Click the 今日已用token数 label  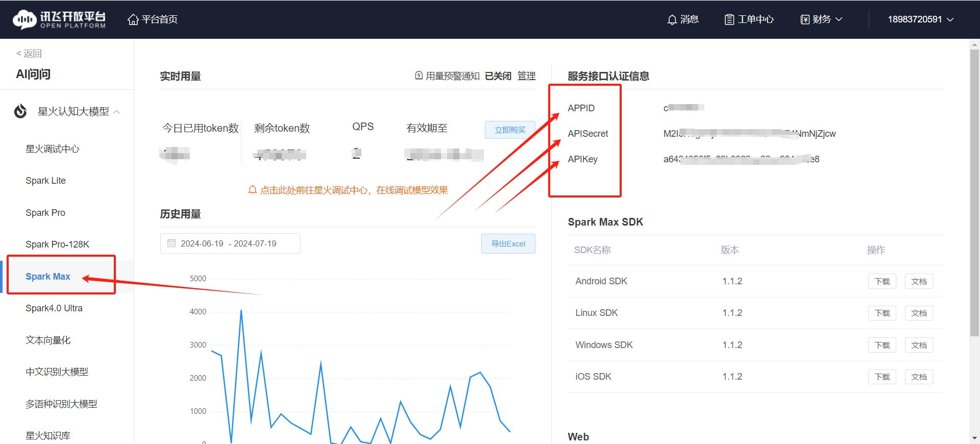[x=201, y=128]
